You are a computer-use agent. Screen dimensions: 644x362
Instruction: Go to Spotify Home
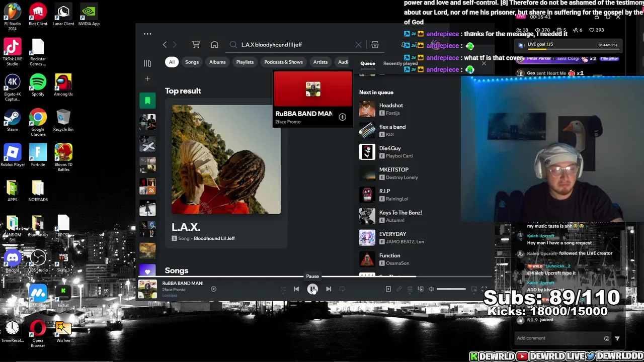point(214,45)
